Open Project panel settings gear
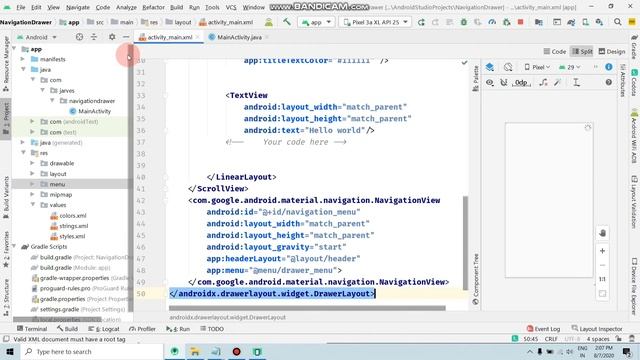This screenshot has height=360, width=640. [112, 37]
